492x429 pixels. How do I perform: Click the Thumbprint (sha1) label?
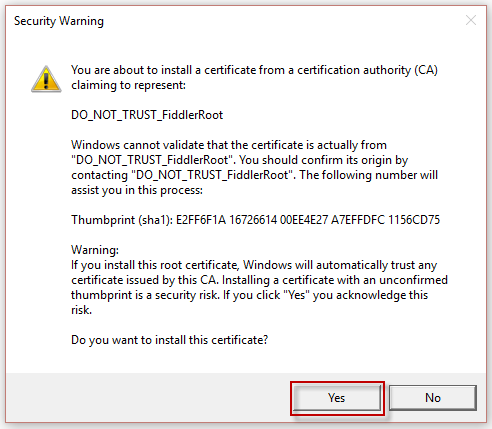point(122,220)
